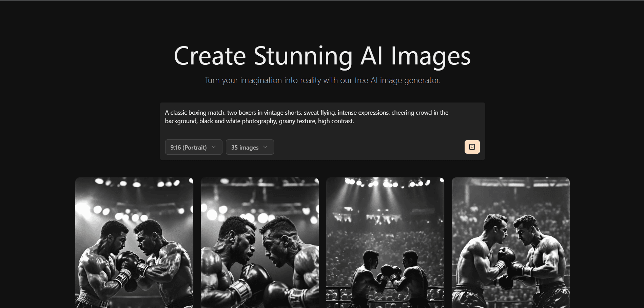
Task: View the third image with wide arena crowd
Action: tap(385, 243)
